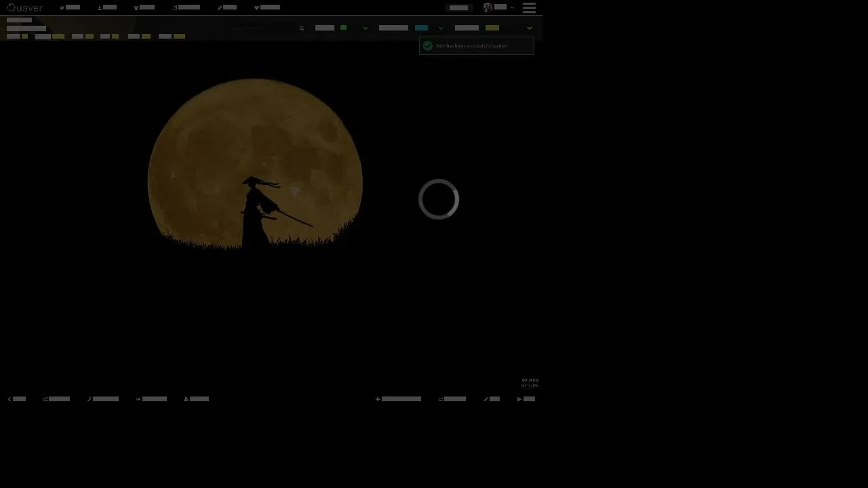Click the play triangle in footer

(519, 399)
